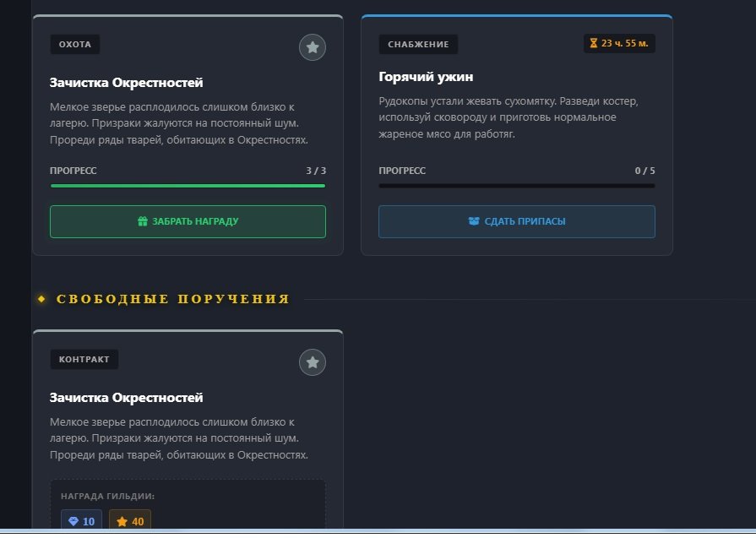Viewport: 756px width, 538px height.
Task: Open the Горячий ужин quest title
Action: pyautogui.click(x=426, y=78)
